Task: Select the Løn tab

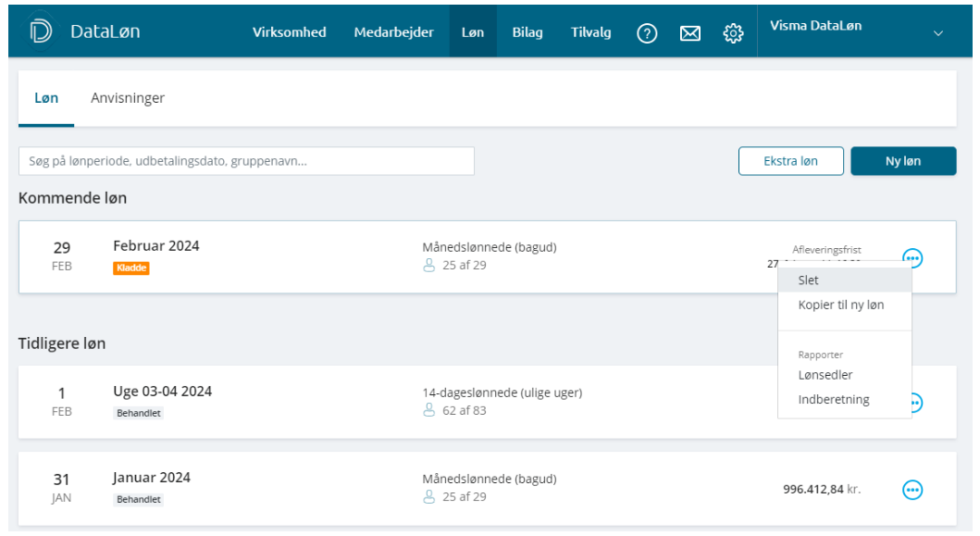Action: pyautogui.click(x=46, y=98)
